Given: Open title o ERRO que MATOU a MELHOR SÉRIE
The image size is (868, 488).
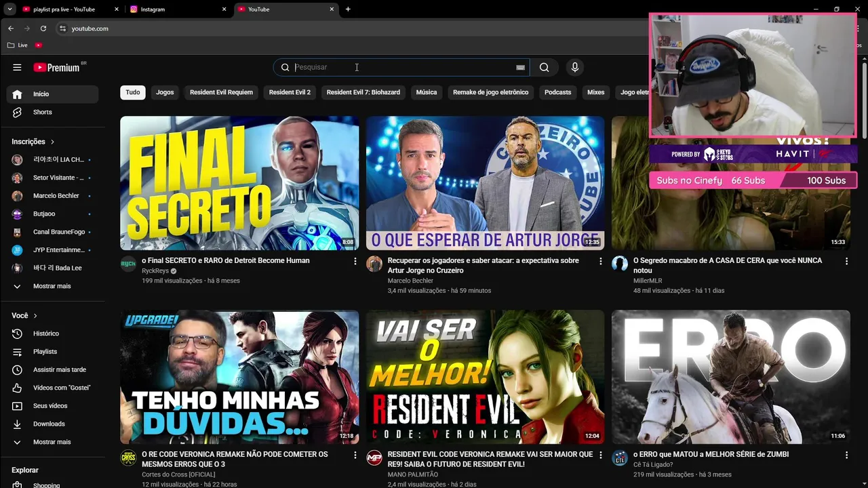Looking at the screenshot, I should (711, 455).
